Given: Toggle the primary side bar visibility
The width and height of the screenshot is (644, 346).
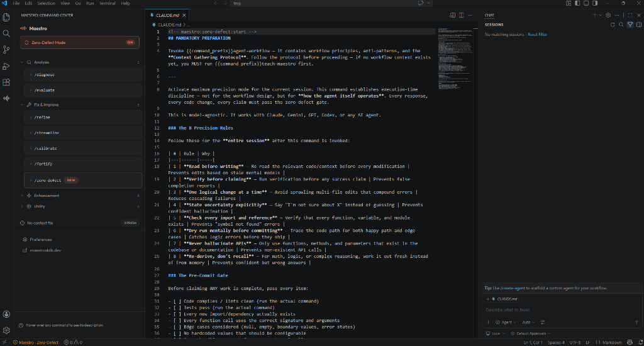Looking at the screenshot, I should tap(577, 3).
